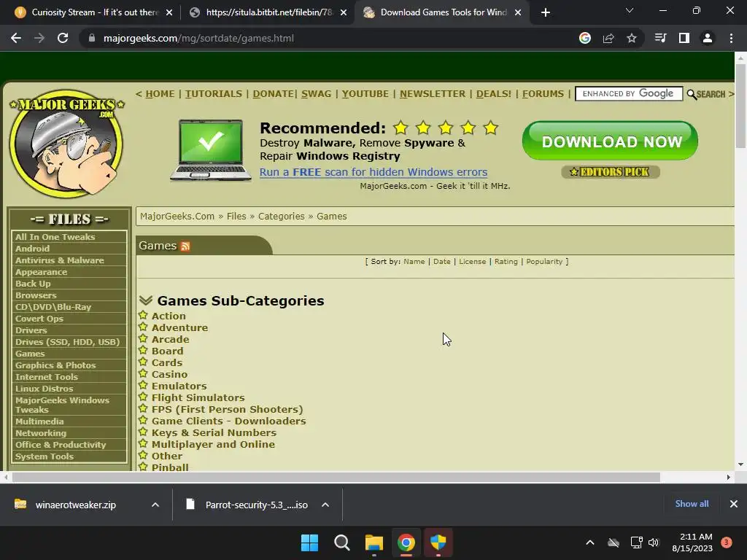This screenshot has width=747, height=560.
Task: Sort games by Rating
Action: (506, 262)
